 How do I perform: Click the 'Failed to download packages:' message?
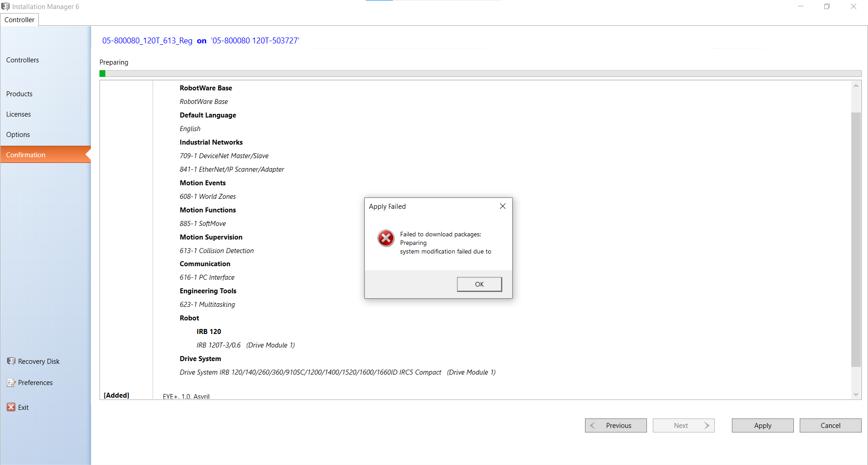[x=441, y=234]
